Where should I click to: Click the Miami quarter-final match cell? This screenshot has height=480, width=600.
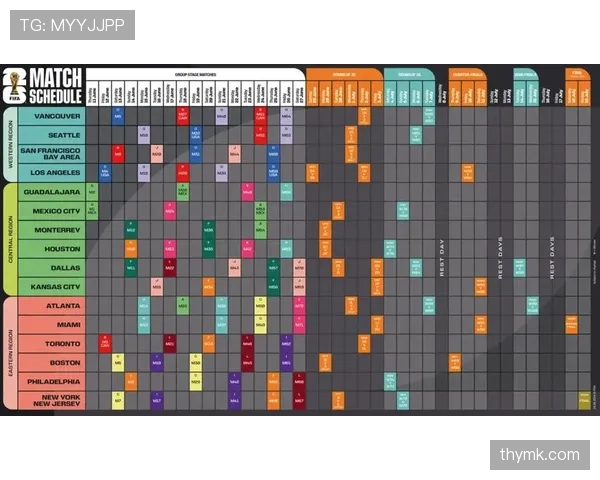click(x=480, y=325)
